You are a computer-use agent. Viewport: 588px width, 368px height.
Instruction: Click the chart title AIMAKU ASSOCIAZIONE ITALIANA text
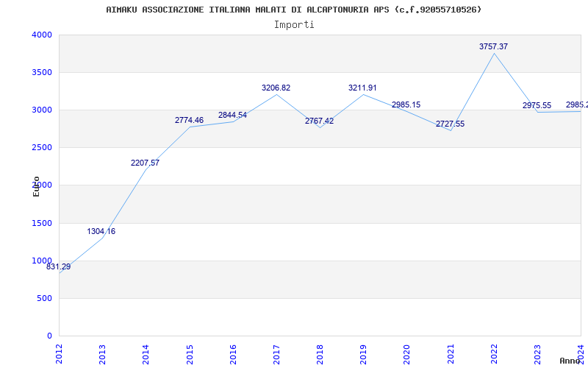(x=293, y=10)
